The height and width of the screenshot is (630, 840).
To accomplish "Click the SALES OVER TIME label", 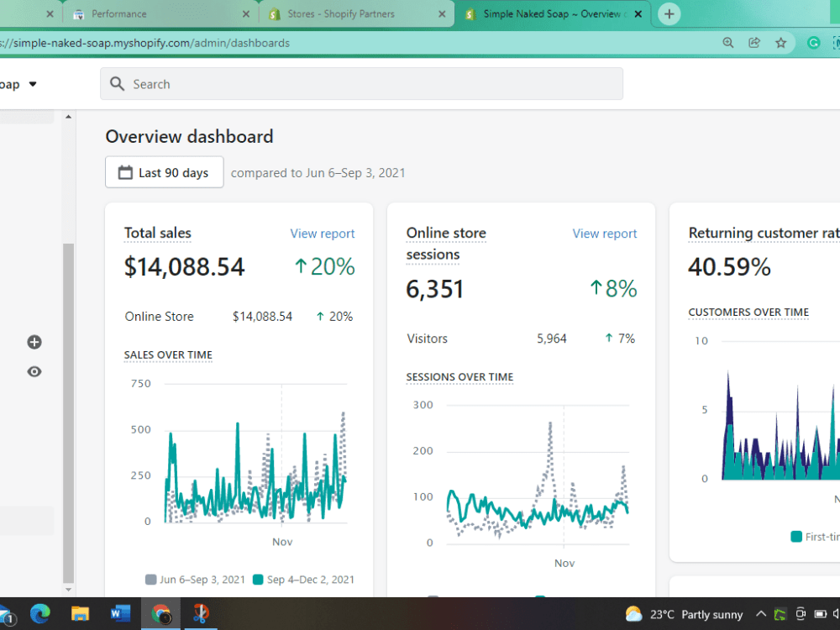I will click(168, 354).
